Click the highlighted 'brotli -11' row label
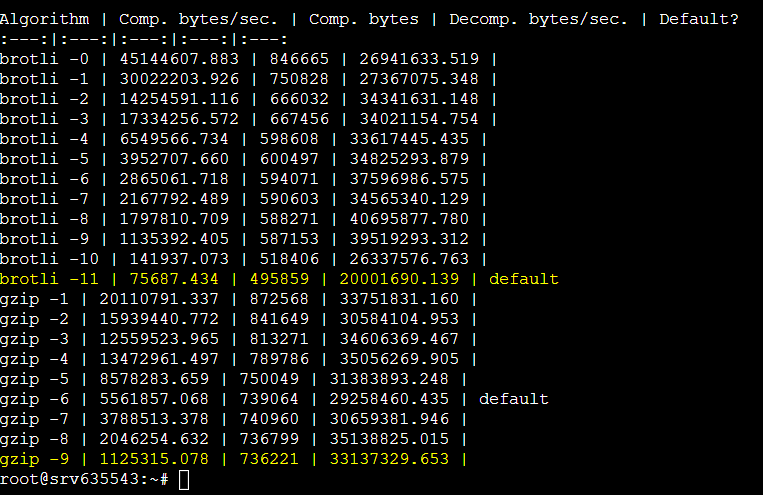The width and height of the screenshot is (763, 495). pyautogui.click(x=49, y=279)
